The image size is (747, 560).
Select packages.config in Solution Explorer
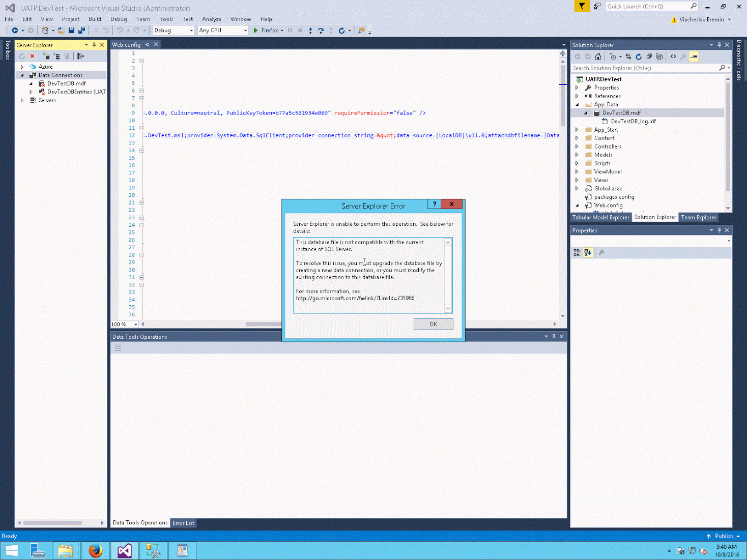614,197
